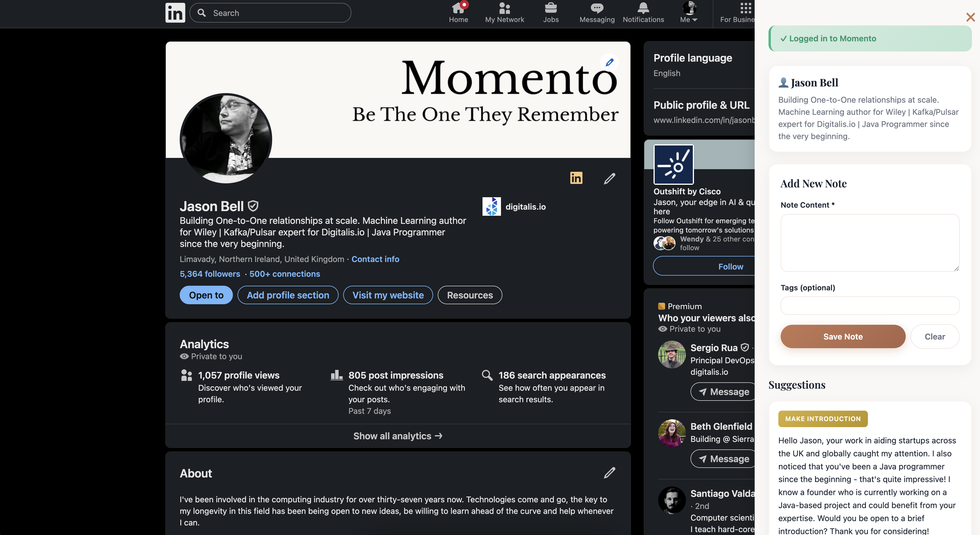Close the Momento side panel
The image size is (980, 535).
(x=970, y=17)
